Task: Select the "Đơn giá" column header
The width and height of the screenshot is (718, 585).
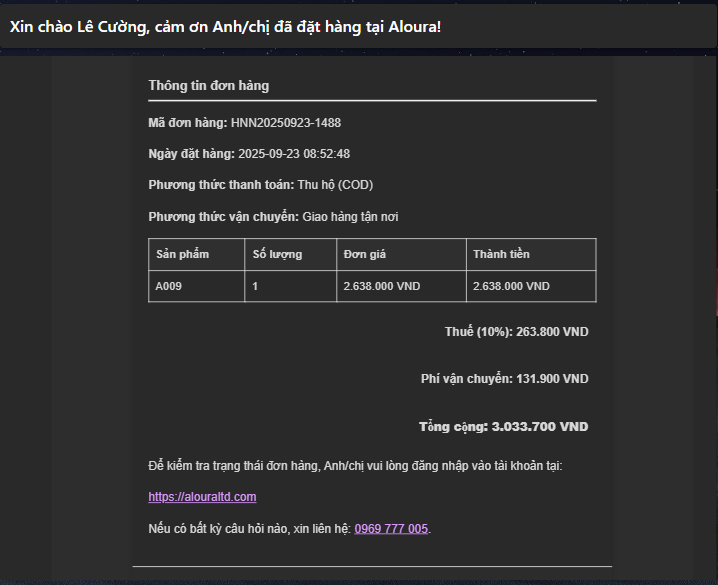Action: click(364, 254)
